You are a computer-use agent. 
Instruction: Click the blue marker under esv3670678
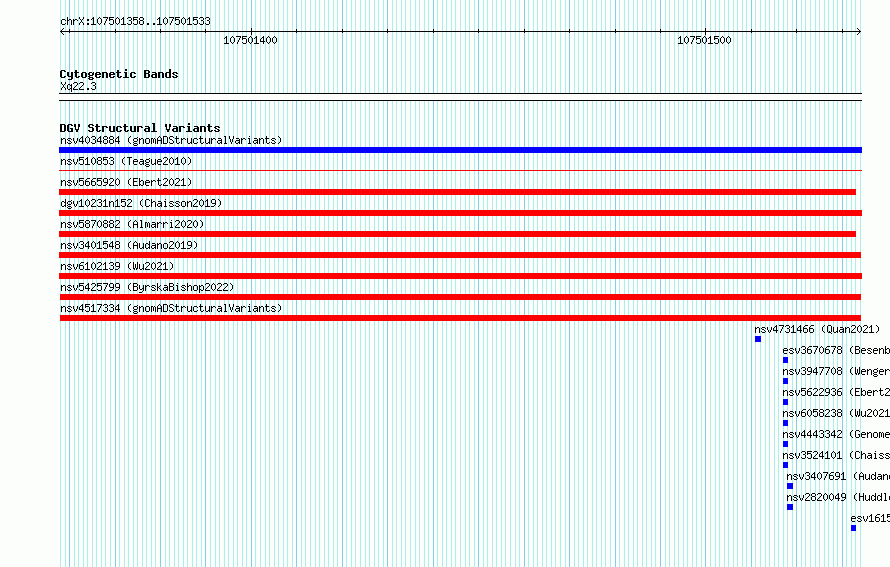click(786, 360)
